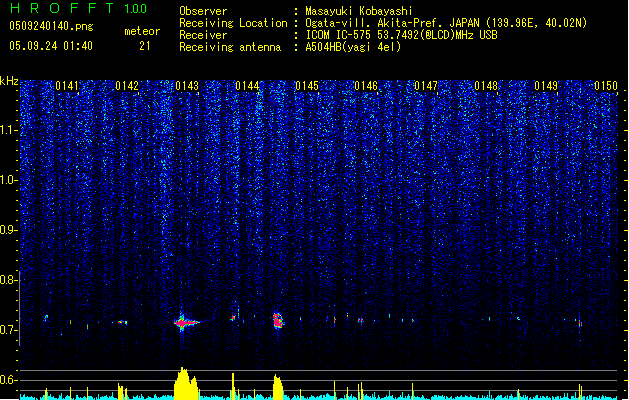The image size is (629, 400).
Task: Click the kHz axis unit label
Action: [9, 81]
